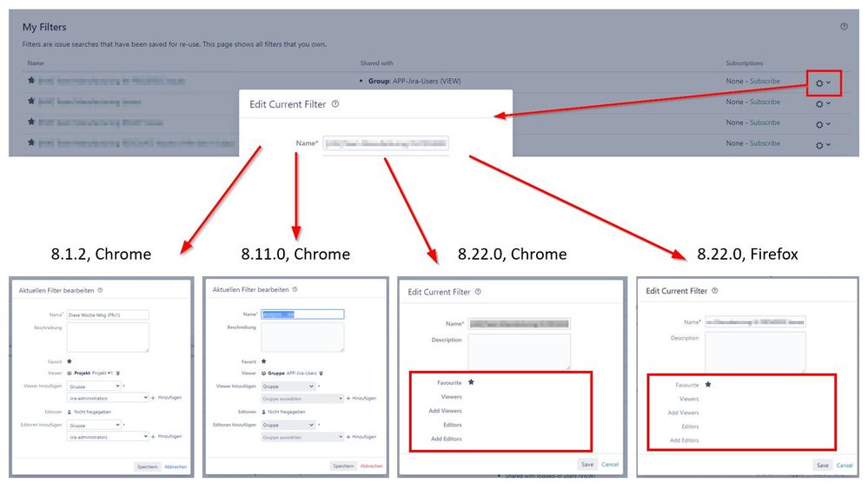The image size is (868, 489).
Task: Click Abbrechen in the 8.11.0 Chrome dialog
Action: point(372,466)
